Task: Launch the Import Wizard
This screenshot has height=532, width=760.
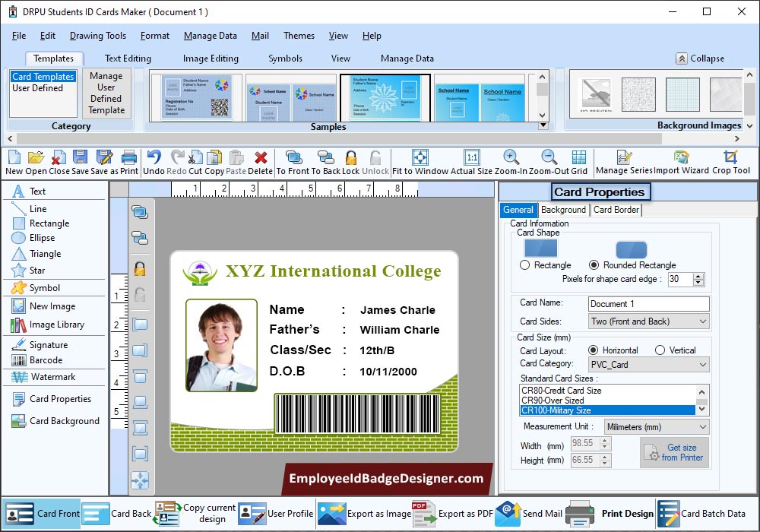Action: click(681, 163)
